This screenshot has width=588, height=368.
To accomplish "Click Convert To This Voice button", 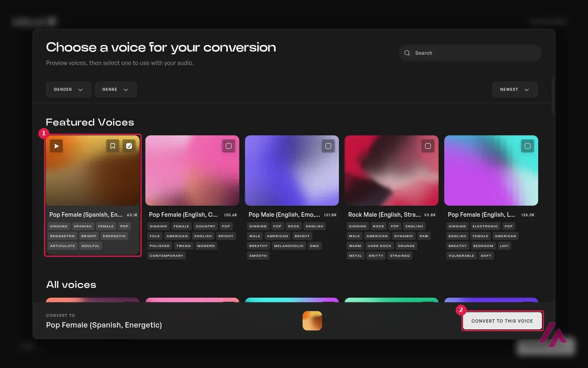I will pos(502,321).
